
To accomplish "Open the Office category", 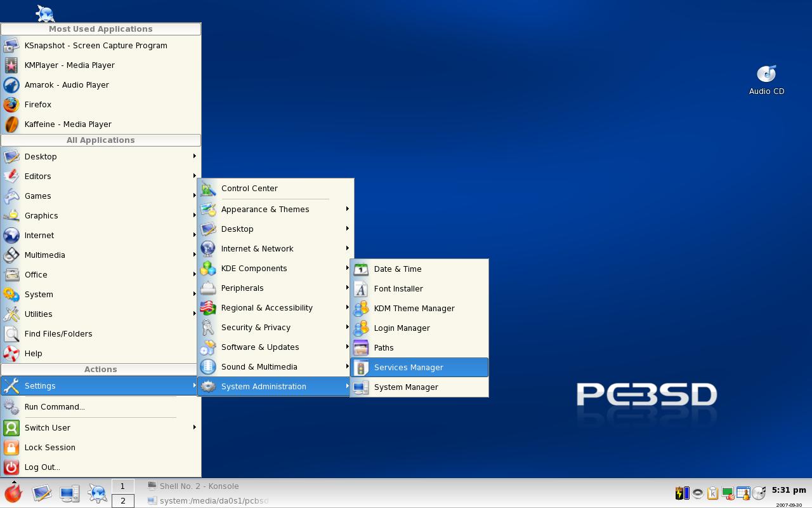I will click(101, 274).
